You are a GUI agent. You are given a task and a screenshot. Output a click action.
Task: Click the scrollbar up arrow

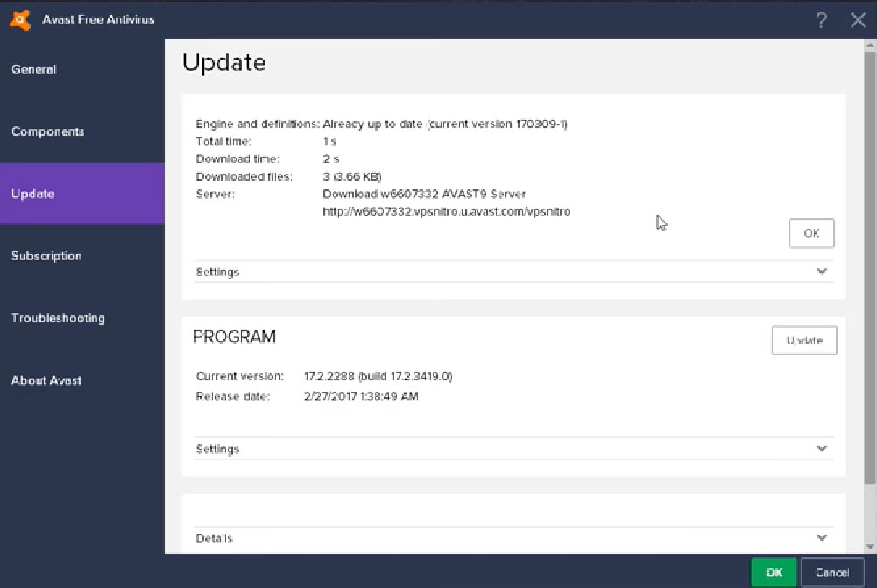click(870, 46)
